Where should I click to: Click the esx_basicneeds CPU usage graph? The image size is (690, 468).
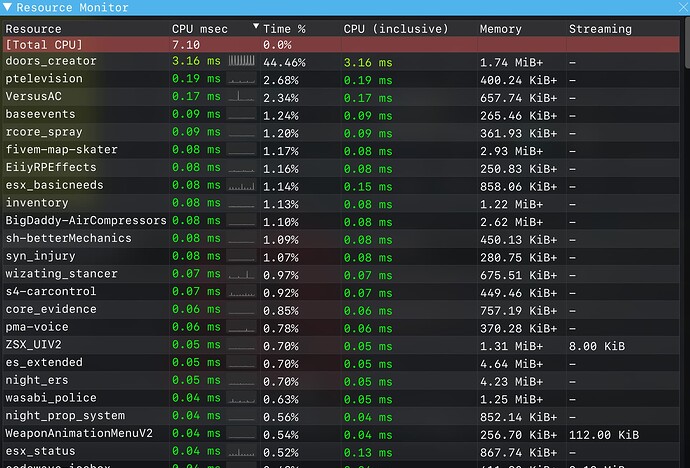(242, 185)
